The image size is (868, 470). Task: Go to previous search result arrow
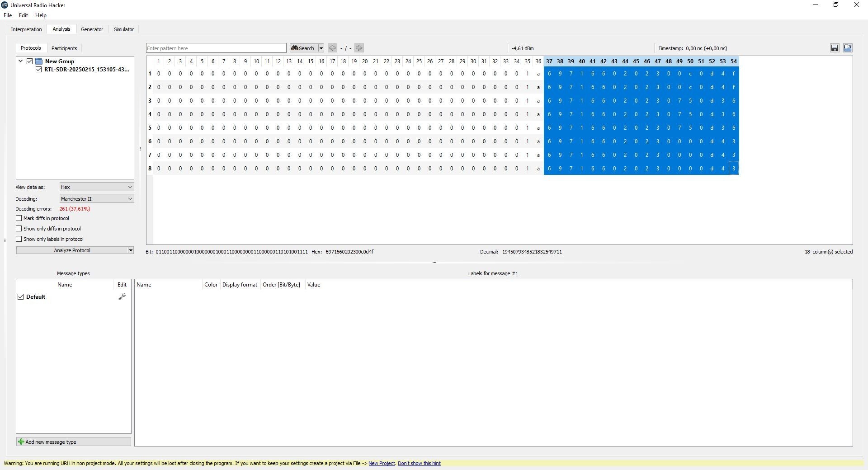coord(332,48)
